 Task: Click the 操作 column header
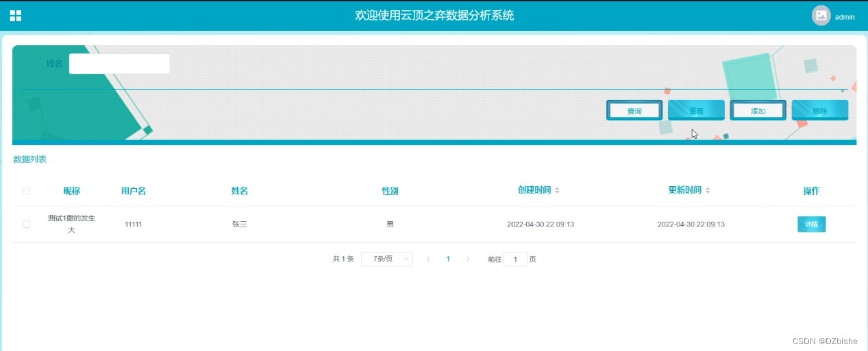coord(811,191)
